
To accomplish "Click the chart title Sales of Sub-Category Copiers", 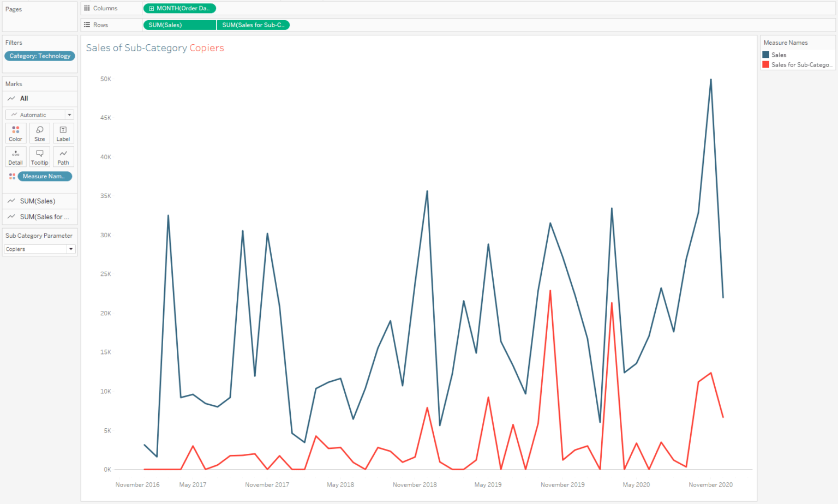I will pos(154,48).
